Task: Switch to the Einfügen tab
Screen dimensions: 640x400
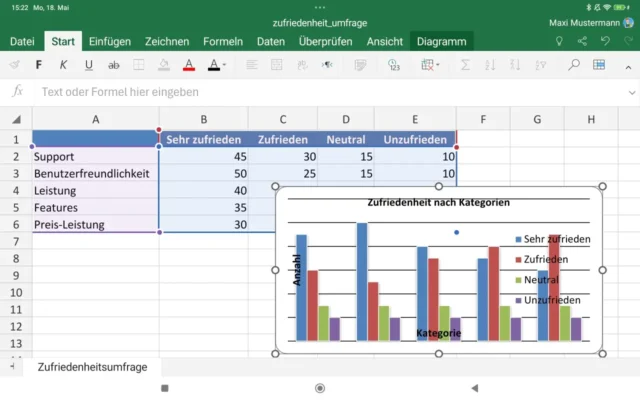Action: click(110, 42)
